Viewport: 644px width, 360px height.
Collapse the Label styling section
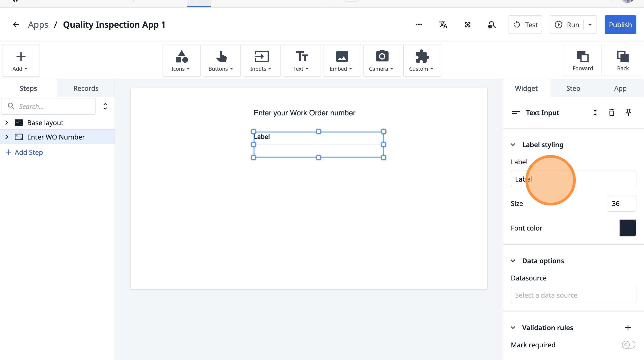pyautogui.click(x=513, y=145)
